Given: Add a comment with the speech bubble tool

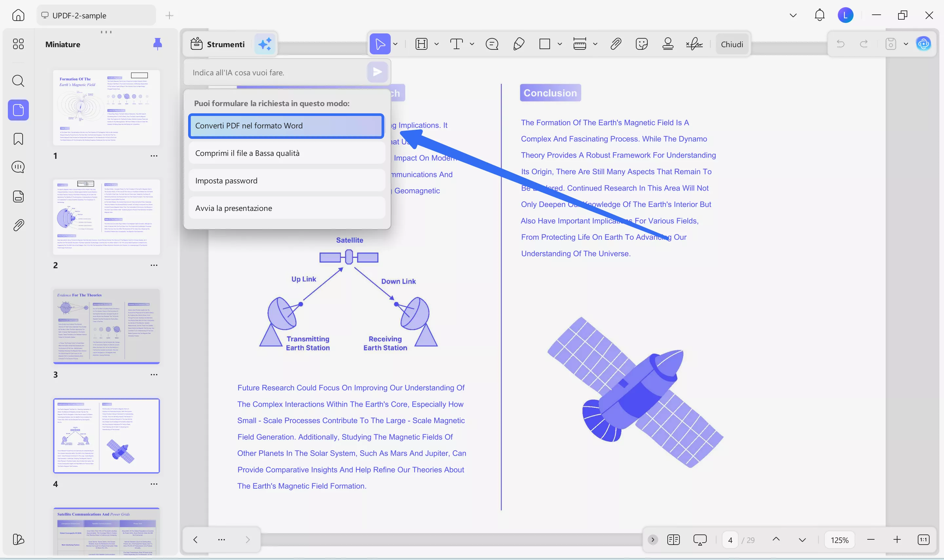Looking at the screenshot, I should (492, 44).
